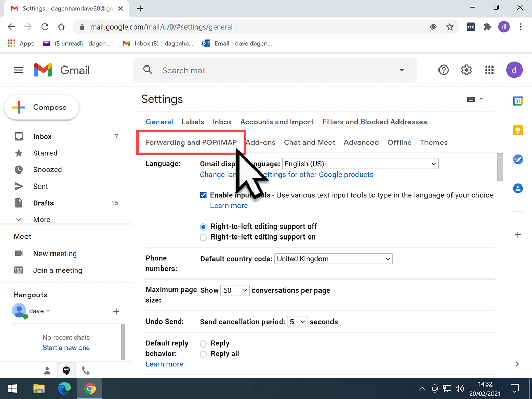Open Contacts in the side panel
Viewport: 532px width, 399px height.
517,189
